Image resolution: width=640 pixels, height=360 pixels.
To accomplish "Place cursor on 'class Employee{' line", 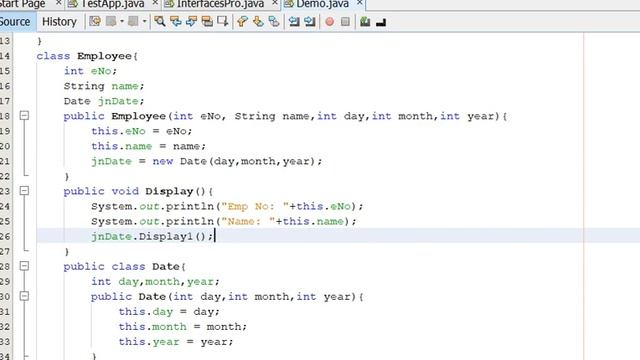I will click(x=87, y=56).
